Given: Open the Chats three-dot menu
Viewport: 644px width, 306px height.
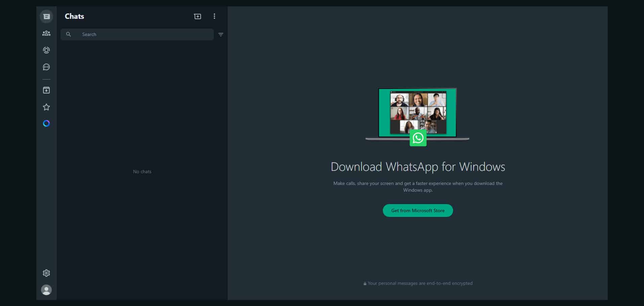Looking at the screenshot, I should (x=214, y=16).
